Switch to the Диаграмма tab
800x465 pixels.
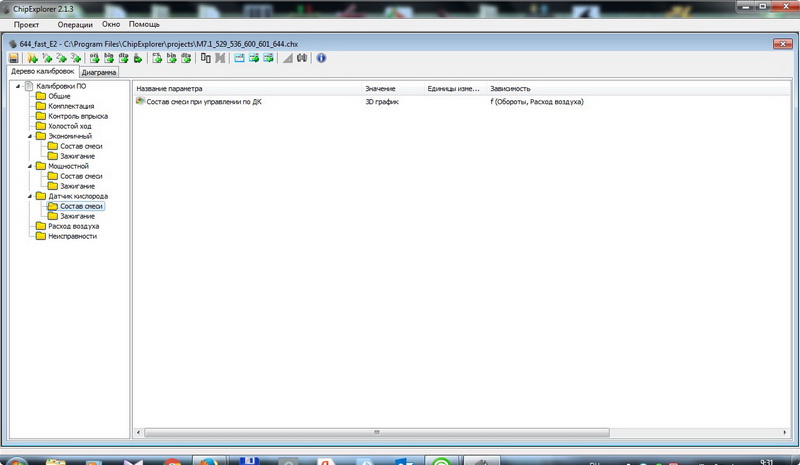click(100, 72)
